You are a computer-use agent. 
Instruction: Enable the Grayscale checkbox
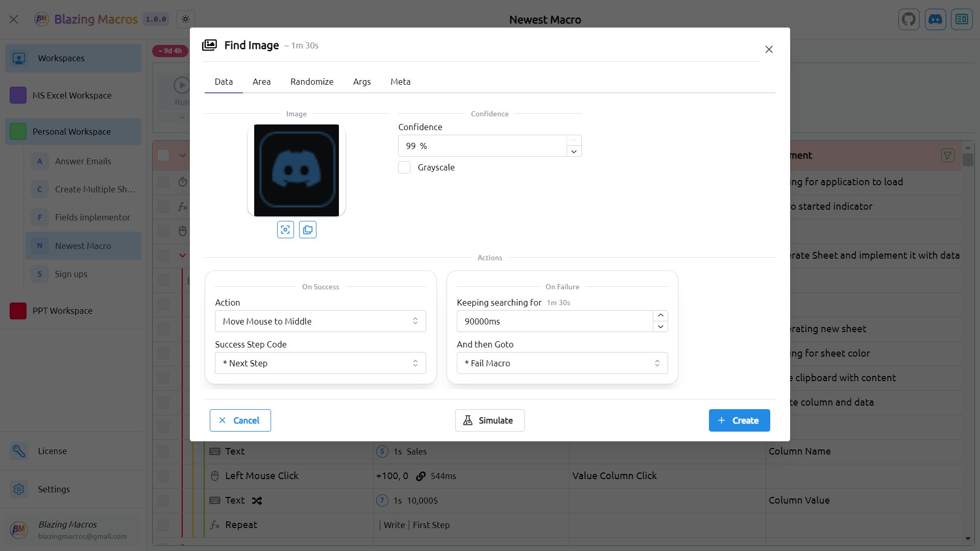point(404,167)
